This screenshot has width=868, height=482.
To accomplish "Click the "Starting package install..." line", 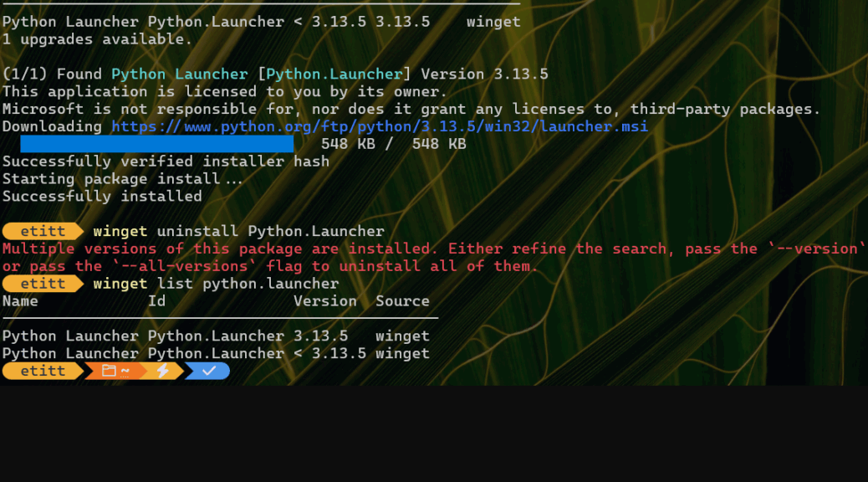I will pos(122,179).
